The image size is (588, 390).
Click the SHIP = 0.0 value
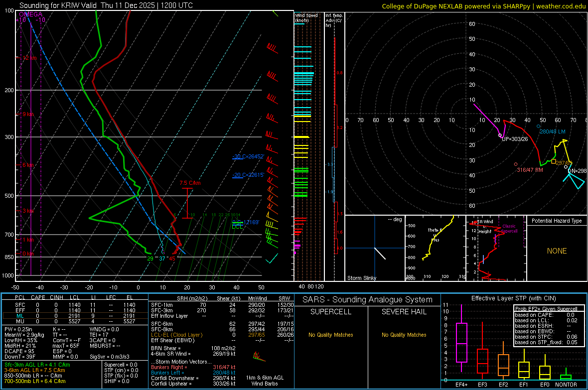117,382
